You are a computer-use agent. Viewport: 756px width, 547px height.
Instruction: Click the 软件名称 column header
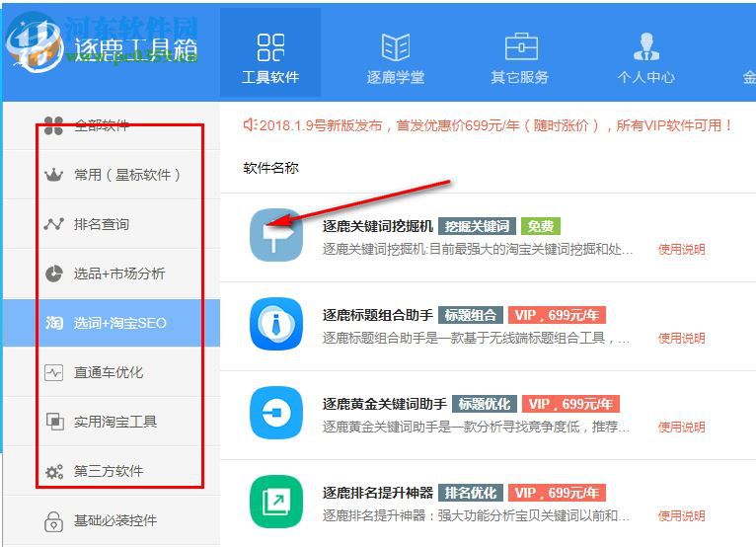(x=270, y=168)
